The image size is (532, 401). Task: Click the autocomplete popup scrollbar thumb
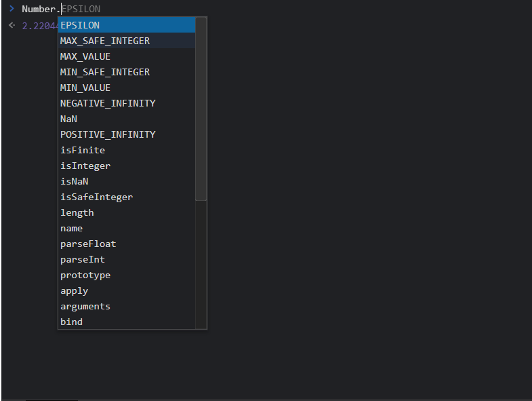tap(201, 109)
